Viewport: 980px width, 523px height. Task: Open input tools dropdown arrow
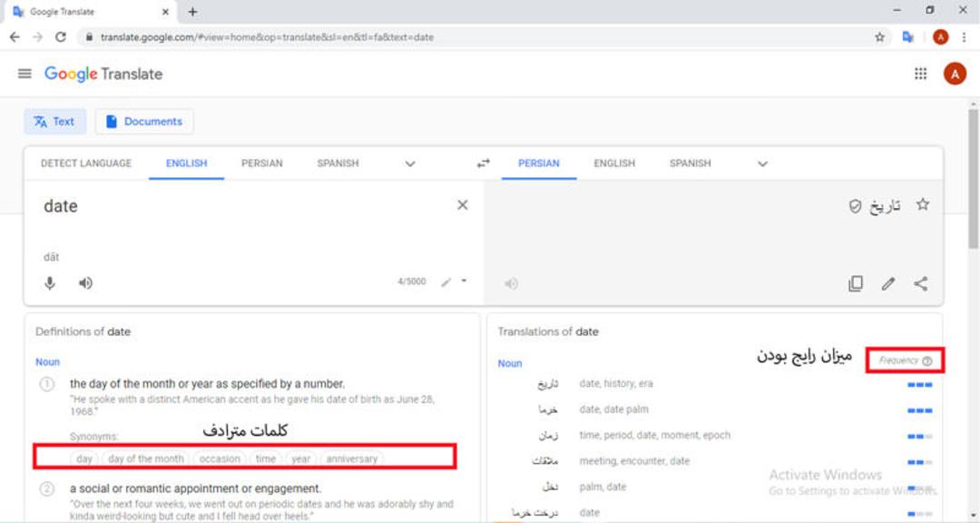point(464,281)
